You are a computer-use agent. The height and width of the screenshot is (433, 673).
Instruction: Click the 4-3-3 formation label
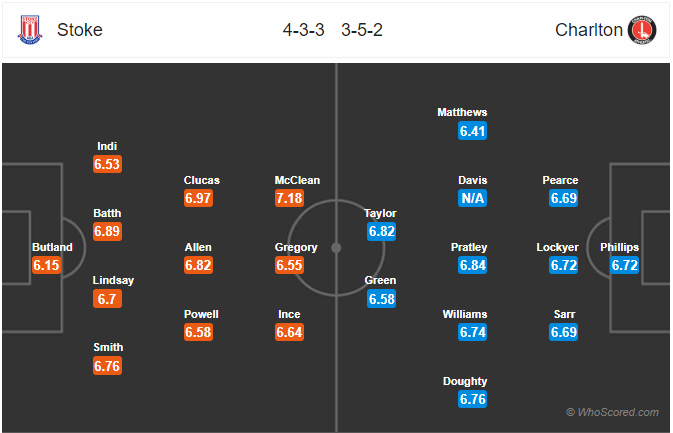pos(303,30)
